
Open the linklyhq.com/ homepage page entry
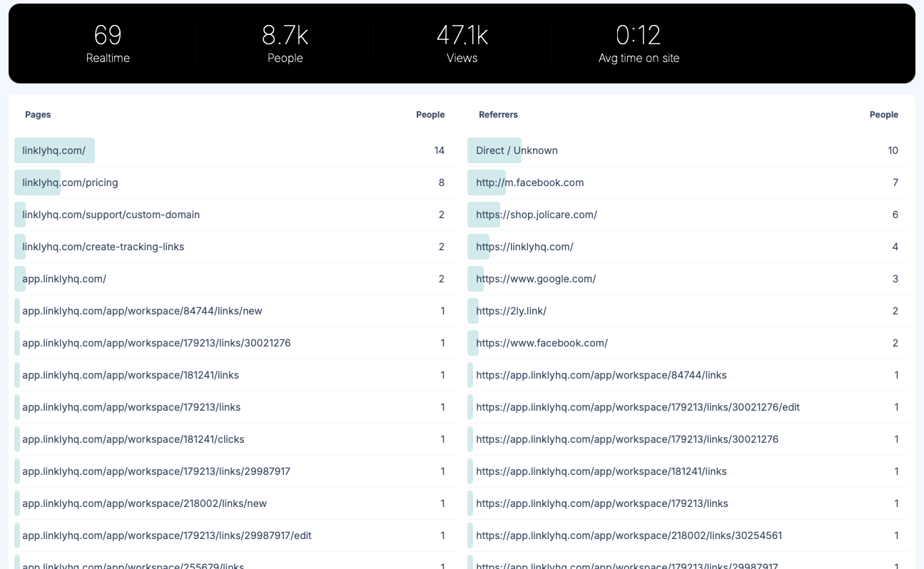pyautogui.click(x=54, y=150)
